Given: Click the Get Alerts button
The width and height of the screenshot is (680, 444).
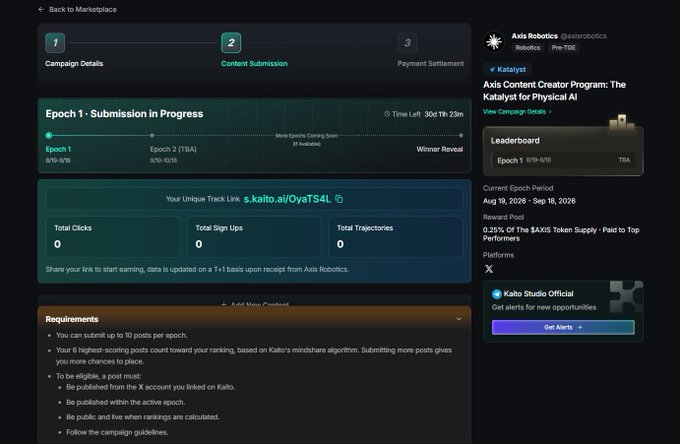Looking at the screenshot, I should (563, 327).
